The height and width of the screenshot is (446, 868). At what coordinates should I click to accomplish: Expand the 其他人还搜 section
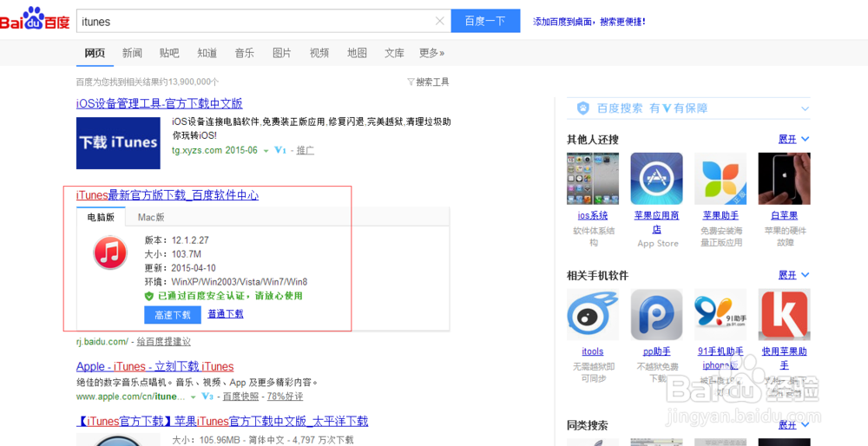[x=794, y=139]
